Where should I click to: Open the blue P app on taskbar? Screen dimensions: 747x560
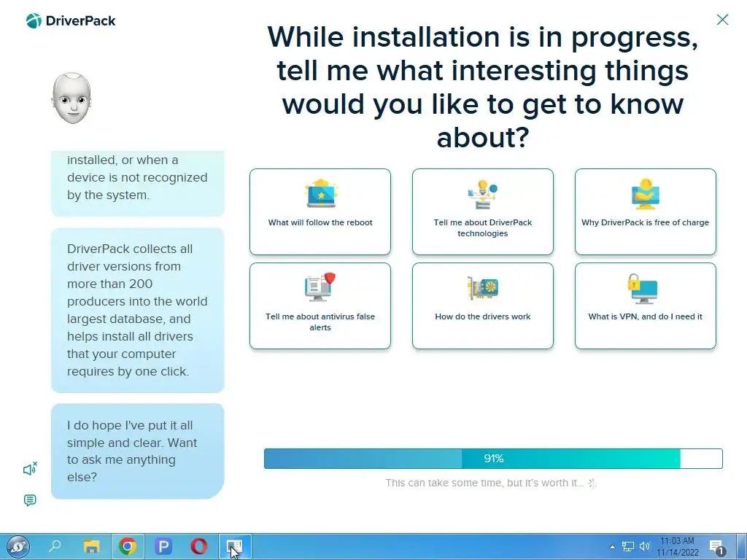[x=163, y=546]
